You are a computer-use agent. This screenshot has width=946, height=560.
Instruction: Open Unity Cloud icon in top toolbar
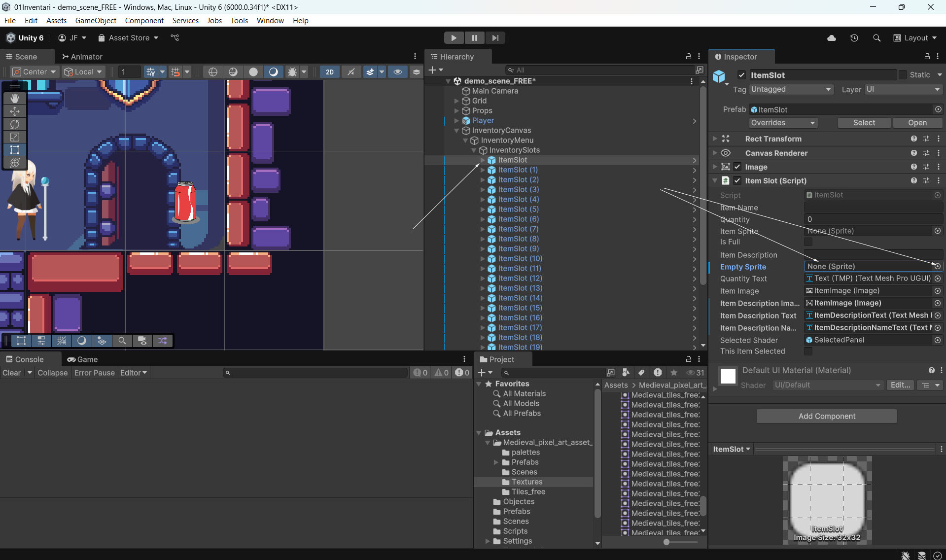coord(832,38)
